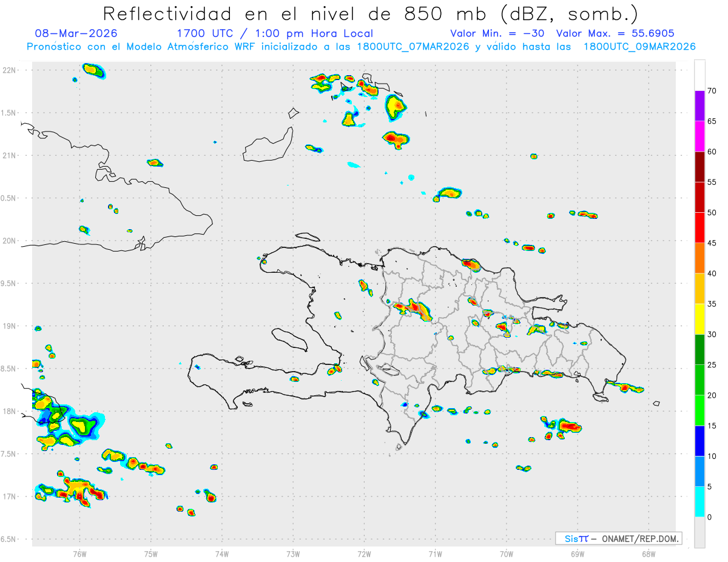Click the colorbar label '5'
This screenshot has height=562, width=728.
710,487
